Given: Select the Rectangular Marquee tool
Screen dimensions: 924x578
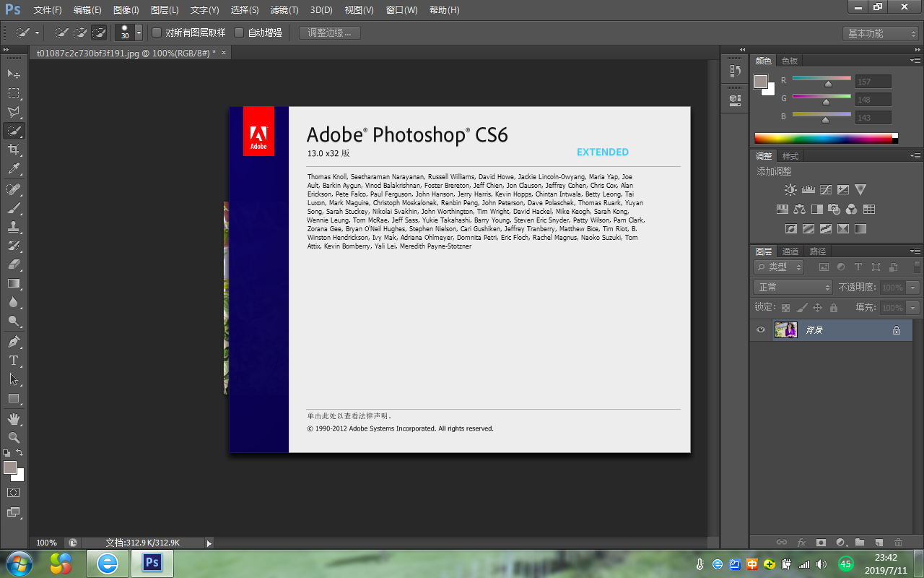Looking at the screenshot, I should (14, 93).
